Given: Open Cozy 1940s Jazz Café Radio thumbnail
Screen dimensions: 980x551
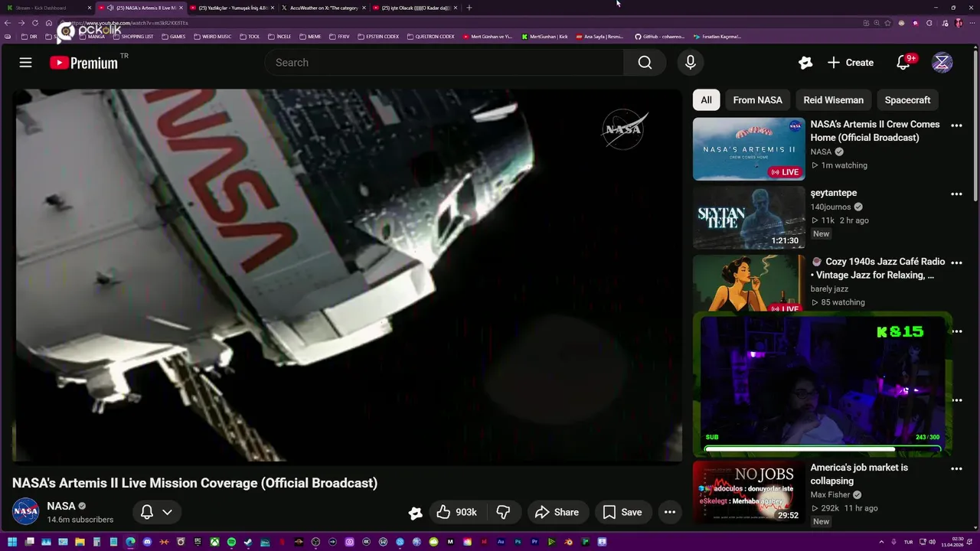Looking at the screenshot, I should coord(749,283).
